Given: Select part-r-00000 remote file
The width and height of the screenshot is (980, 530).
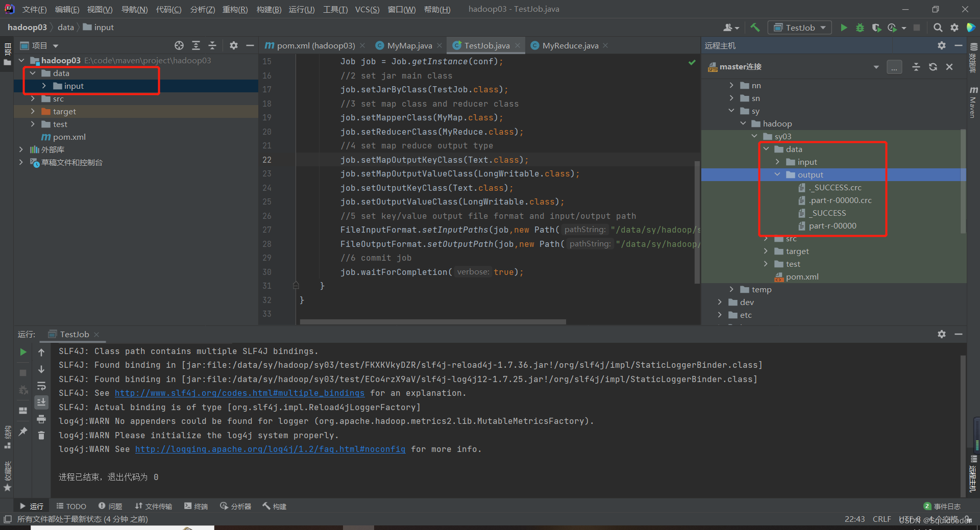Looking at the screenshot, I should pyautogui.click(x=832, y=226).
